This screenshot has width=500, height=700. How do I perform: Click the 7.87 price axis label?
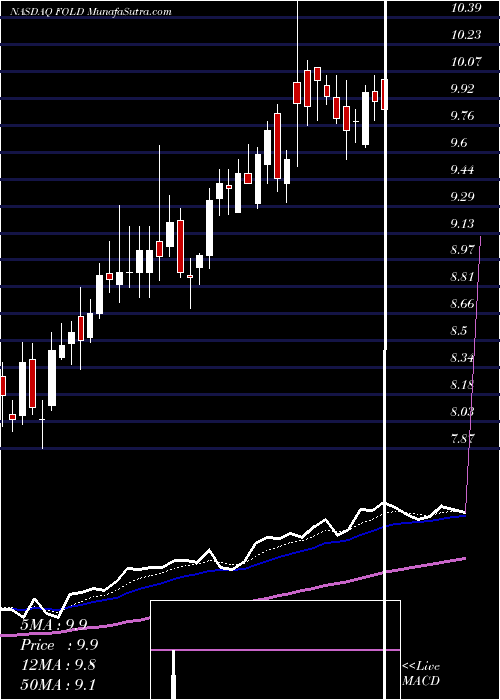(464, 438)
